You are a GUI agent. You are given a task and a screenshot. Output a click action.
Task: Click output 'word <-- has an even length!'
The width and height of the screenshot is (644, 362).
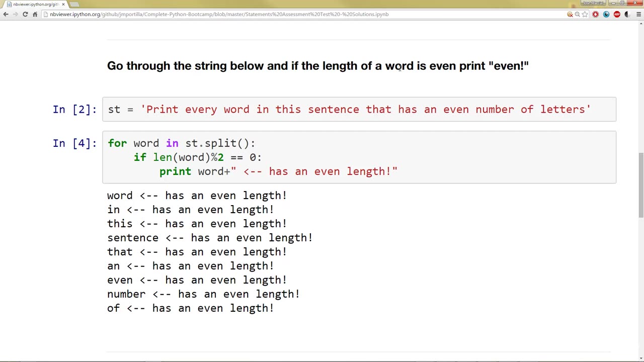point(197,196)
